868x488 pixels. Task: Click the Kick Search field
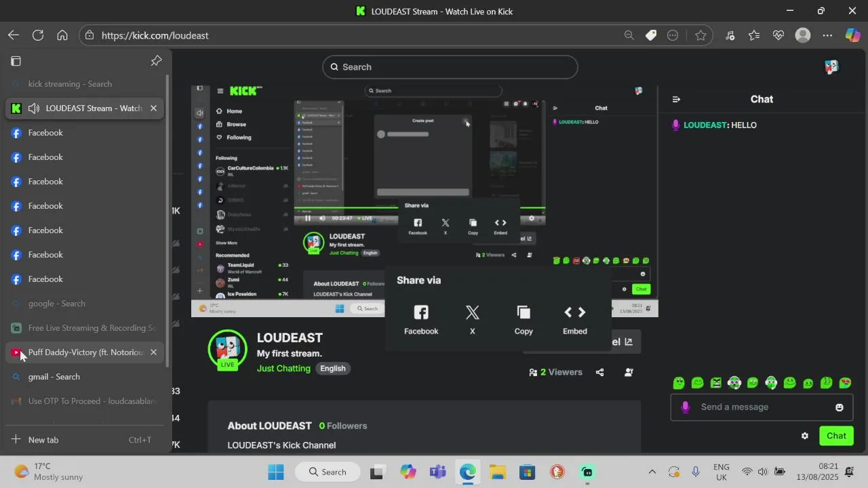[x=450, y=67]
